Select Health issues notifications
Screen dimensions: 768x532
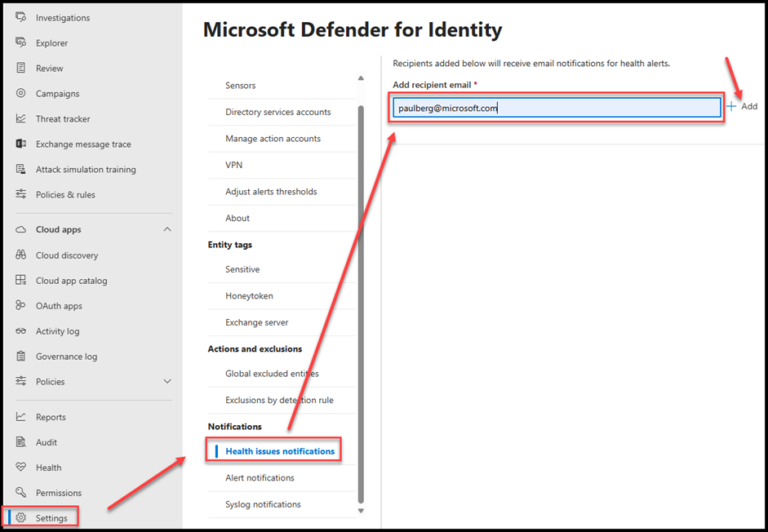280,451
